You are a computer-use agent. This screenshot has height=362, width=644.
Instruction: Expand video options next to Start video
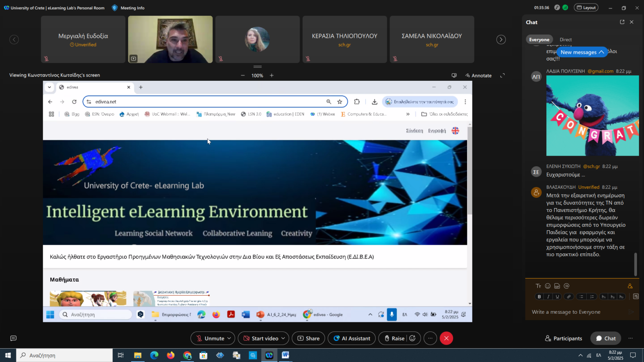(283, 338)
